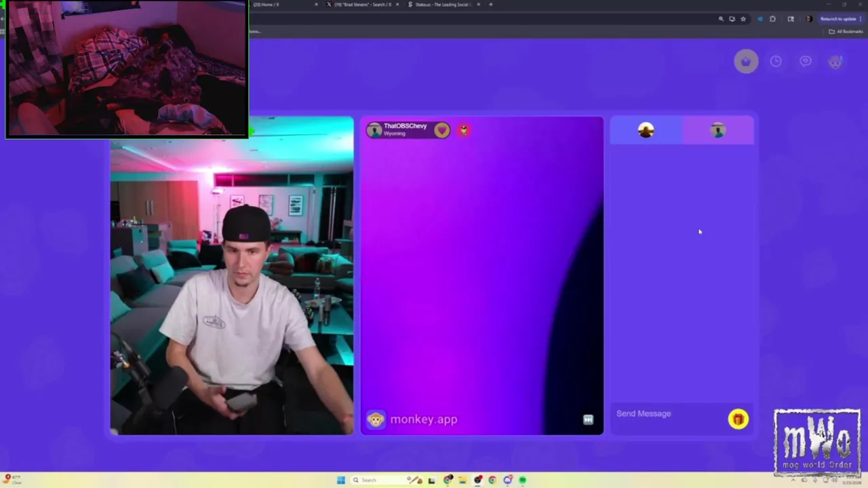Viewport: 868px width, 488px height.
Task: Open the weather widget on taskbar
Action: [12, 480]
